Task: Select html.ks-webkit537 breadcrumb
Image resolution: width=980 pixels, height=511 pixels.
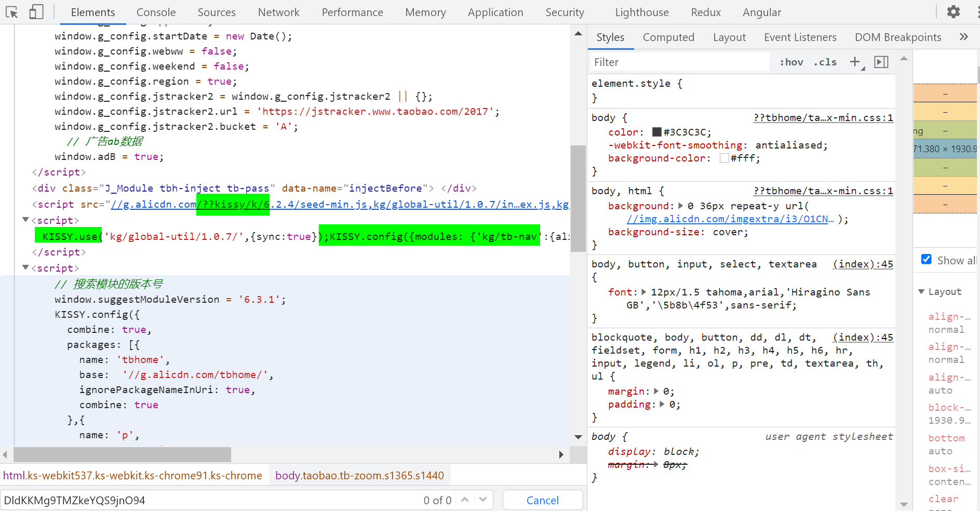Action: [132, 475]
